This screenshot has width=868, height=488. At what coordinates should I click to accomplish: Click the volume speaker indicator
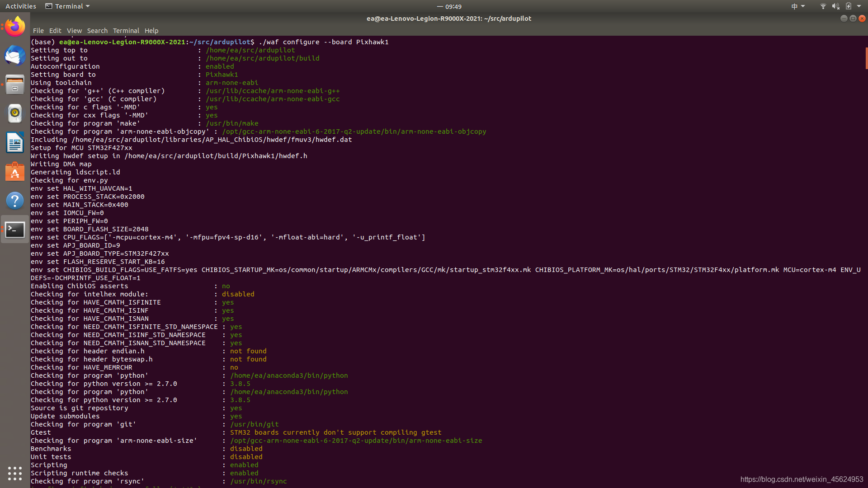point(835,6)
